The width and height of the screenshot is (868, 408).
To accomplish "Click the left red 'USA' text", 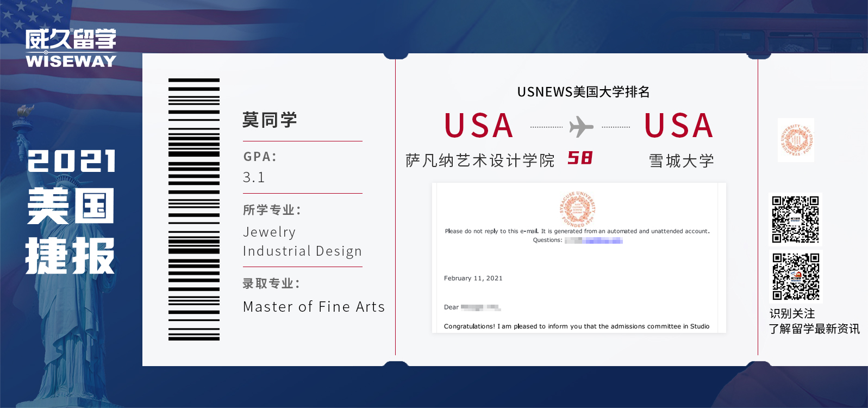I will (x=479, y=126).
